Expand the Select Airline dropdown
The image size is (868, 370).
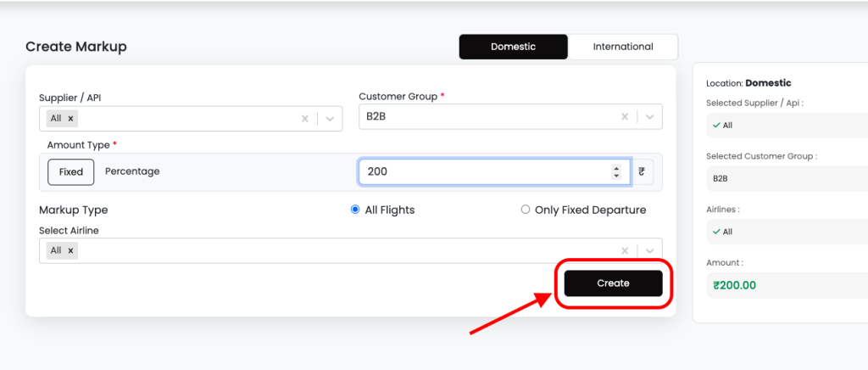pos(649,250)
